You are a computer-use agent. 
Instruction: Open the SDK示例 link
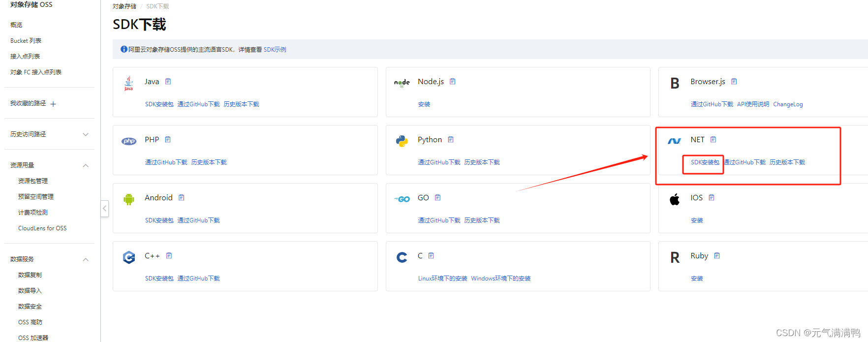[275, 50]
